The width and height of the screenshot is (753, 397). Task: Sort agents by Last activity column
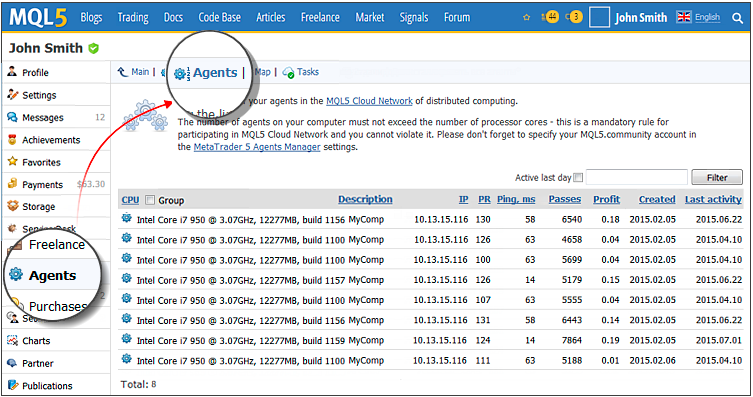(713, 199)
